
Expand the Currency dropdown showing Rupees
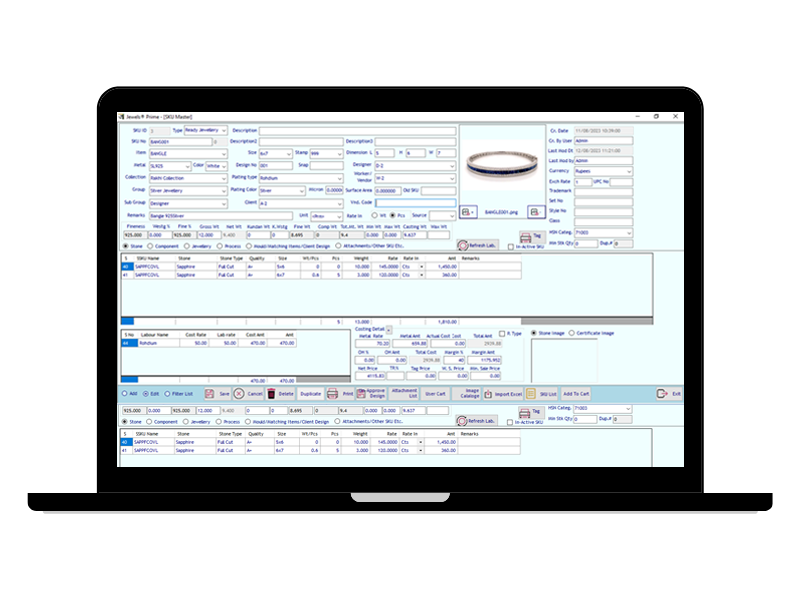coord(629,171)
